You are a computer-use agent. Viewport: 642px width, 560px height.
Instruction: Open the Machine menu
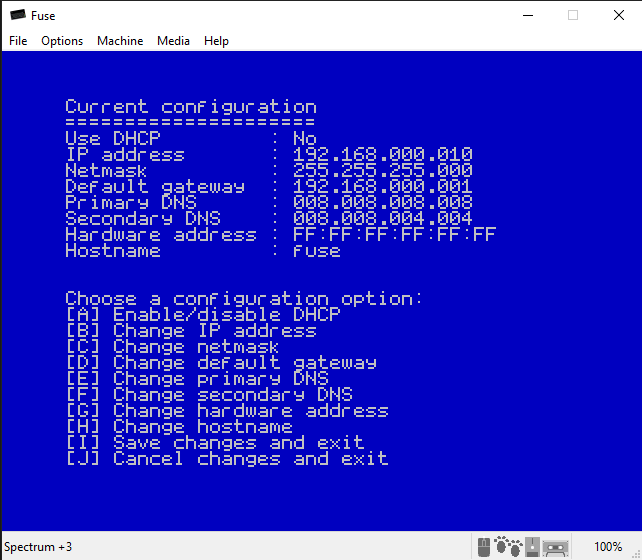pyautogui.click(x=120, y=41)
